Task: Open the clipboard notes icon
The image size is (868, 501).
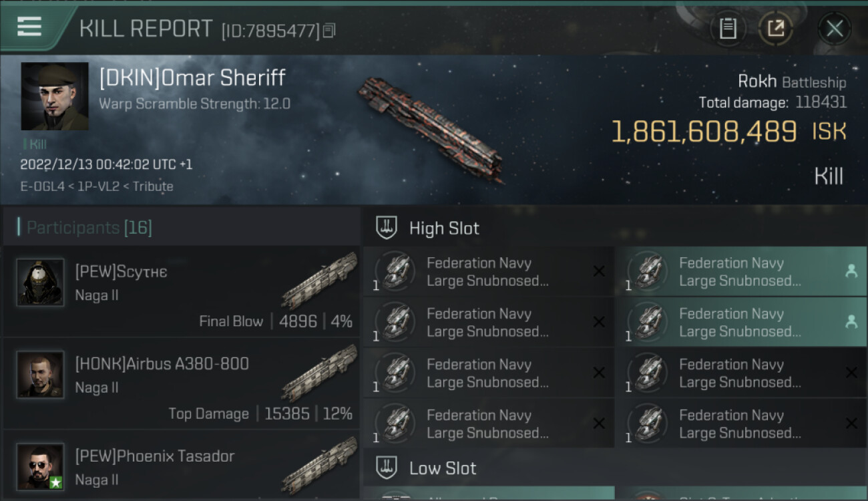Action: click(x=728, y=28)
